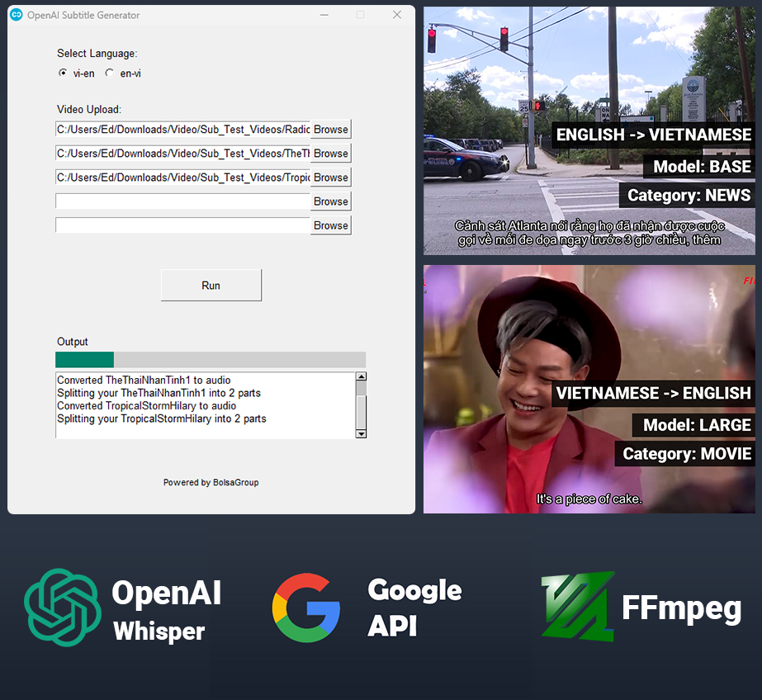The width and height of the screenshot is (762, 700).
Task: Browse for the second video file
Action: (330, 154)
